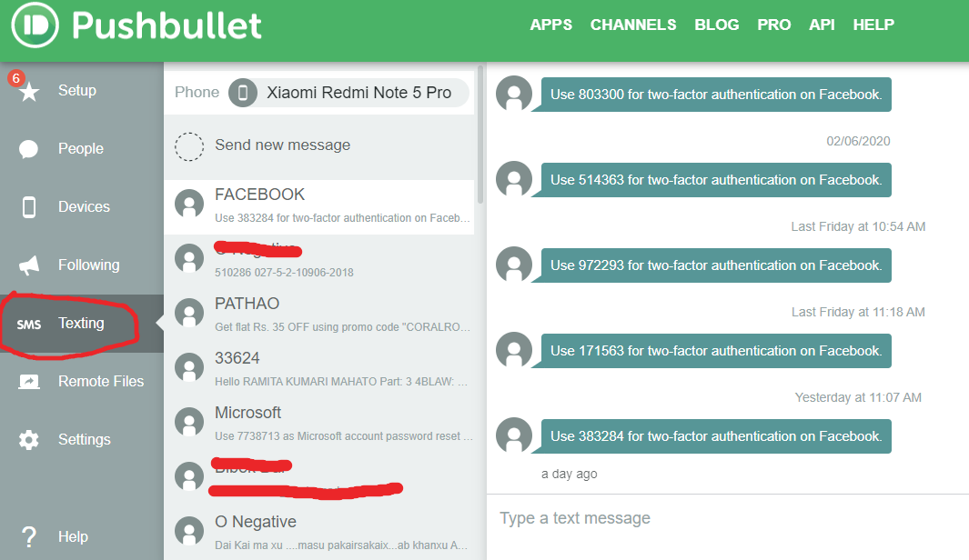Image resolution: width=969 pixels, height=560 pixels.
Task: Click the Microsoft conversation avatar
Action: tap(189, 422)
